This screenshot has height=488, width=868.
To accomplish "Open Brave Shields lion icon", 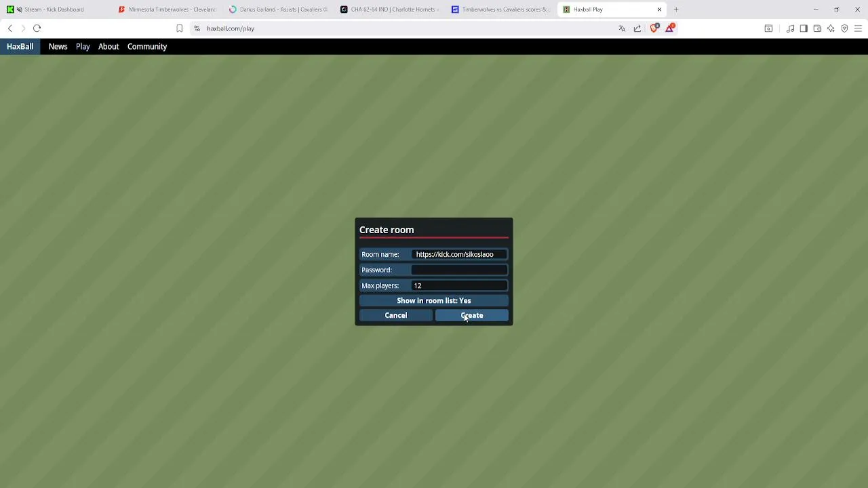I will pos(654,28).
